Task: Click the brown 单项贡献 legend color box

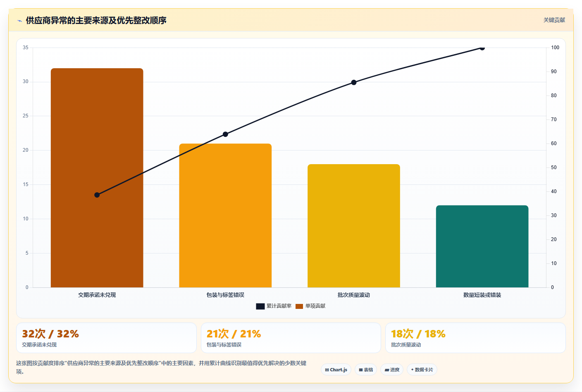Action: (x=299, y=306)
